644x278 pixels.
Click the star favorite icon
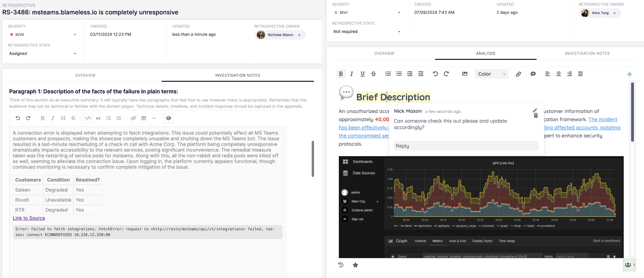click(x=355, y=265)
